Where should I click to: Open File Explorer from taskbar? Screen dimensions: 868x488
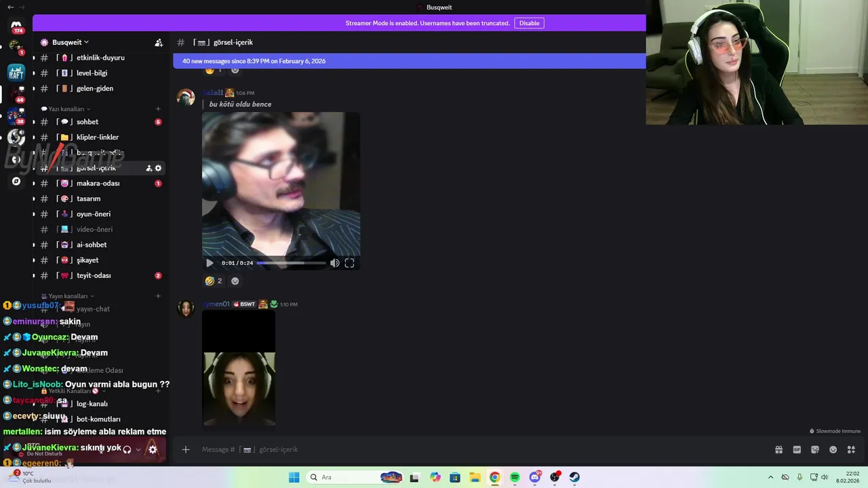(x=475, y=477)
